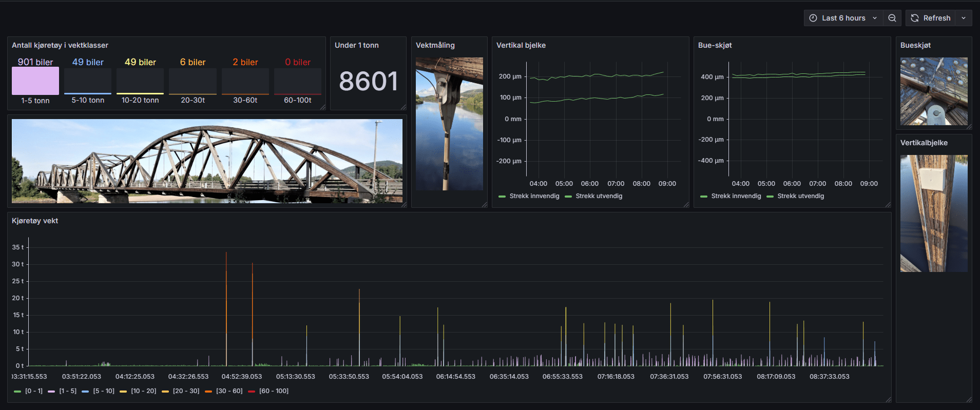The height and width of the screenshot is (410, 980).
Task: Click the zoom out time range icon
Action: [x=892, y=18]
